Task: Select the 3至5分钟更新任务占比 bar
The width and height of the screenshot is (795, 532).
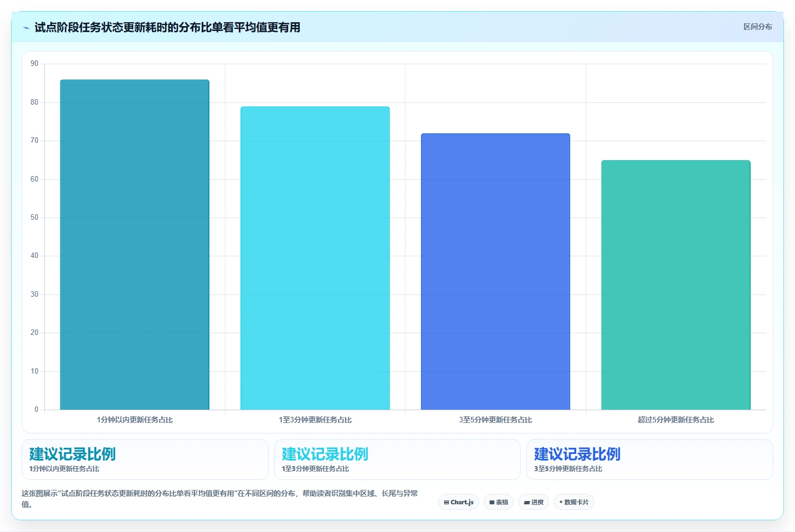Action: pos(495,272)
